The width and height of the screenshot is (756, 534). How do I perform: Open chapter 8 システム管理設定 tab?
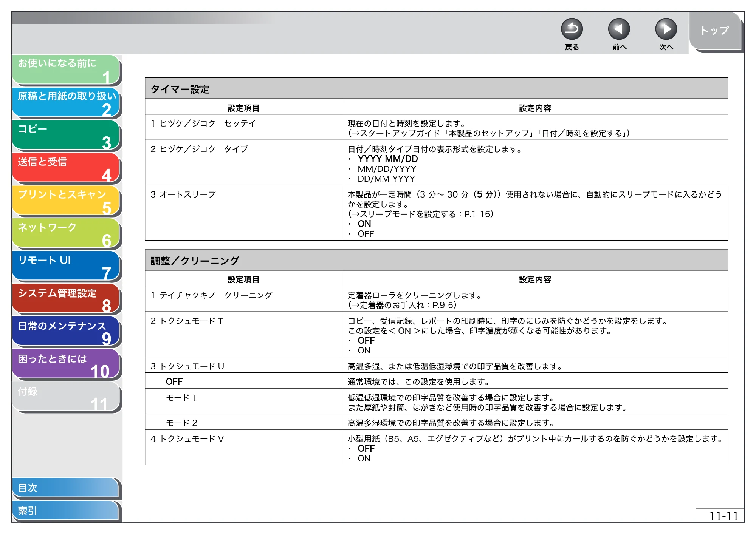click(66, 299)
